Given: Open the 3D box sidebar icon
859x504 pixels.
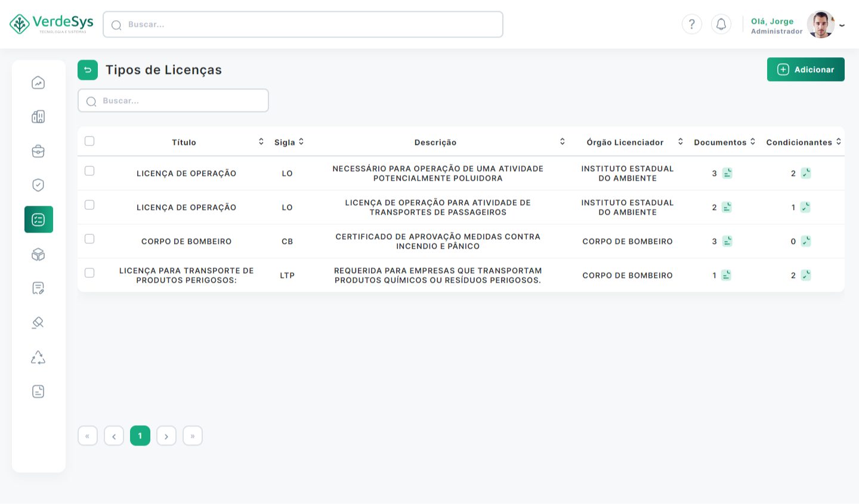Looking at the screenshot, I should [x=38, y=255].
